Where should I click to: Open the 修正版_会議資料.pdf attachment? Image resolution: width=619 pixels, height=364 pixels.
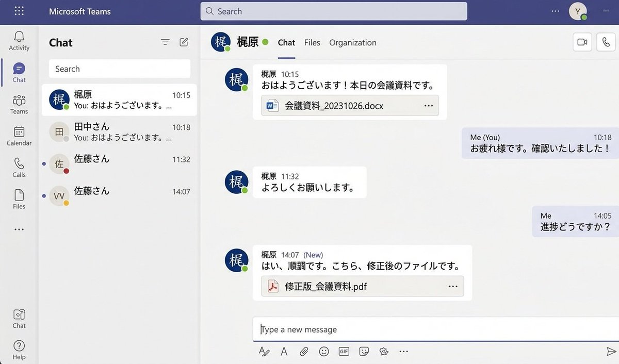click(363, 287)
